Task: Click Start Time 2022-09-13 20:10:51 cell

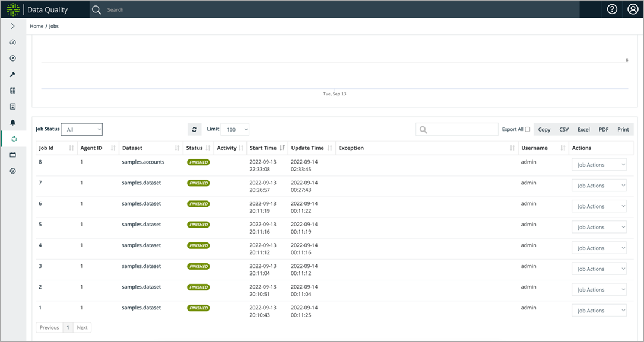Action: coord(263,290)
